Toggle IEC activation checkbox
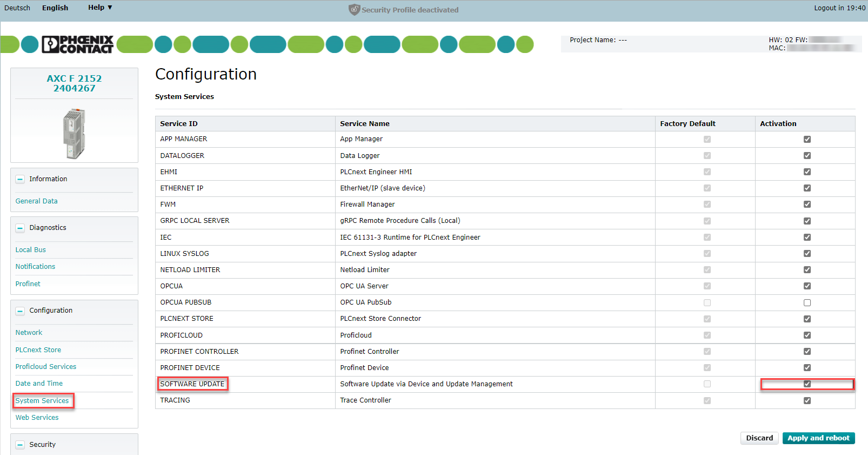868x455 pixels. coord(807,237)
